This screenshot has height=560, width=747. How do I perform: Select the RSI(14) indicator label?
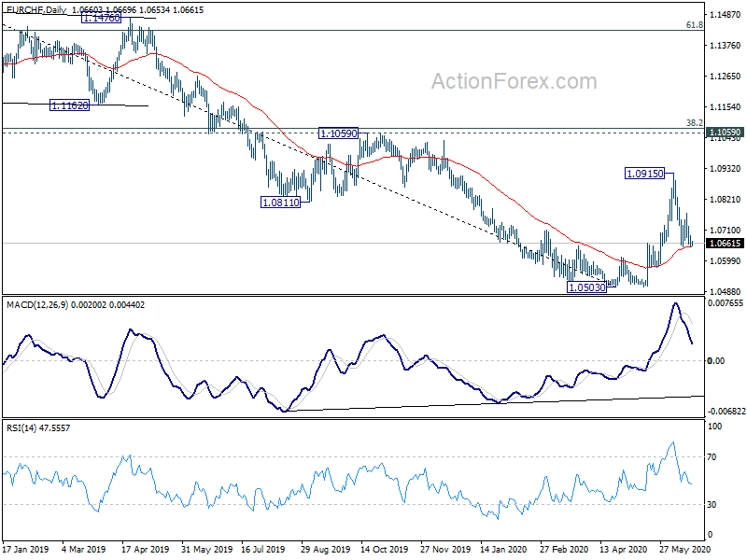coord(21,427)
